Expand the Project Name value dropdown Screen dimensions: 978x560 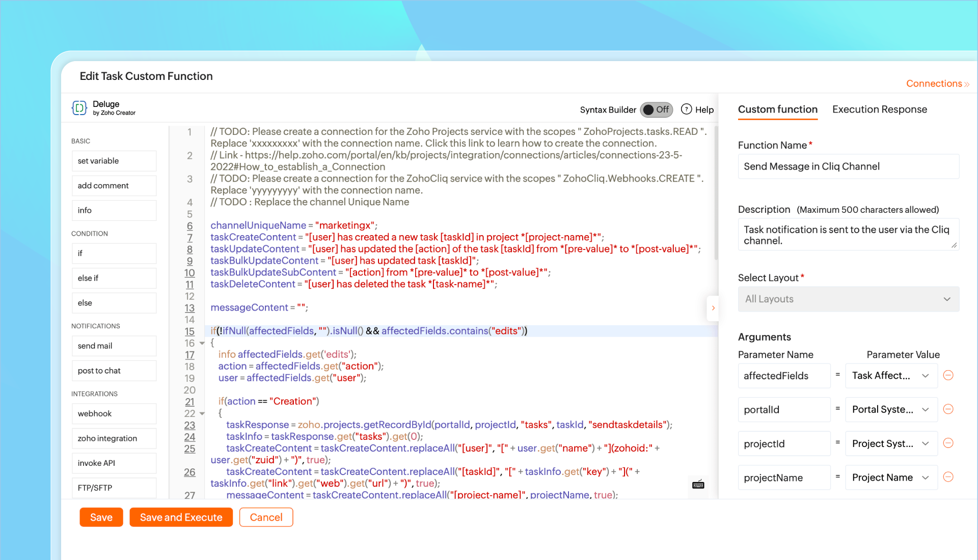point(890,478)
